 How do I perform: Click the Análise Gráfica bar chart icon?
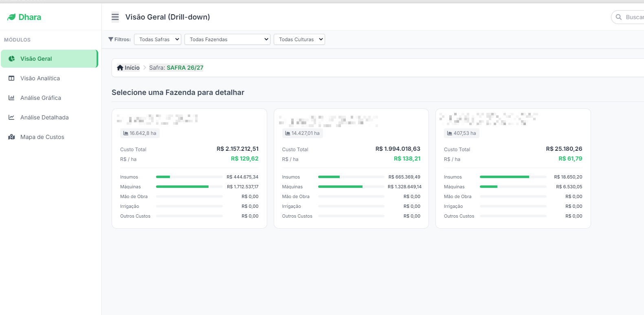[11, 98]
